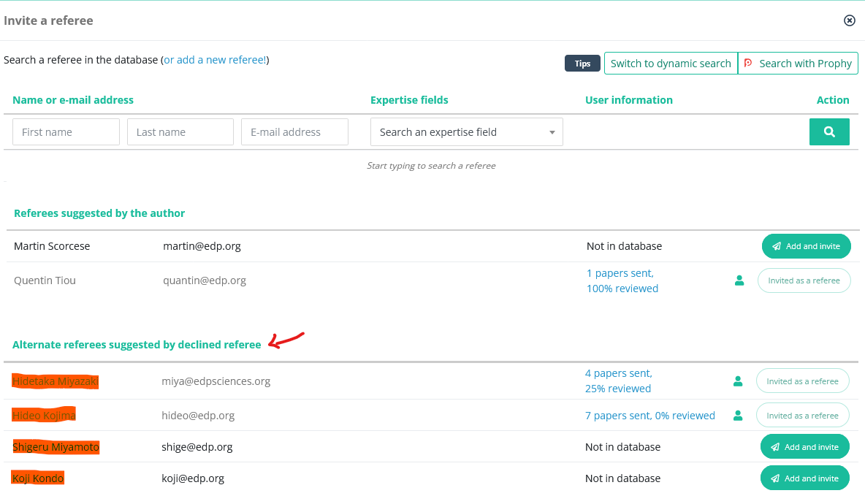The height and width of the screenshot is (504, 865).
Task: Expand the Search an expertise field dropdown
Action: [x=467, y=131]
